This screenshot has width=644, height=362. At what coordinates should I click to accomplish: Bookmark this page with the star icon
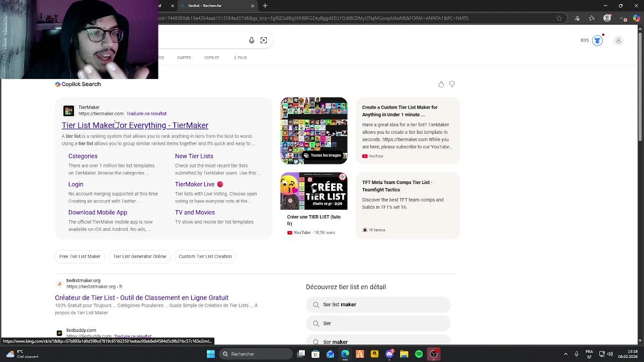coord(559,18)
